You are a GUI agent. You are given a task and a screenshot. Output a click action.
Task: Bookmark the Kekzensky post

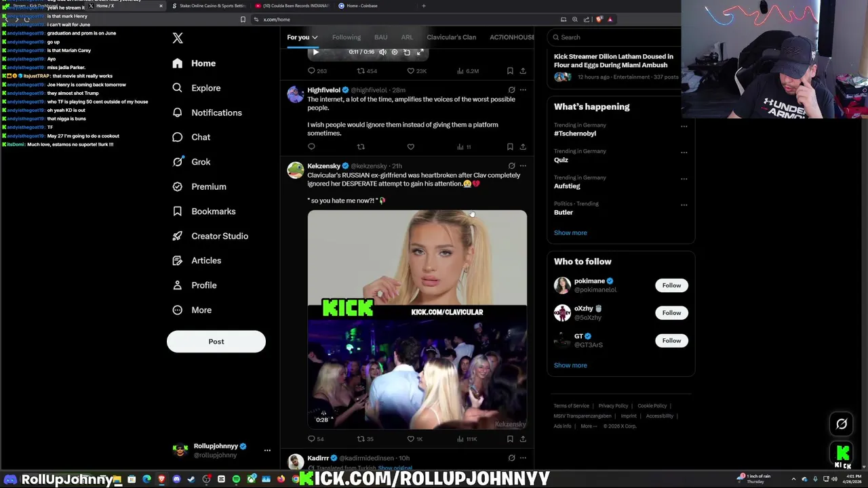click(510, 439)
